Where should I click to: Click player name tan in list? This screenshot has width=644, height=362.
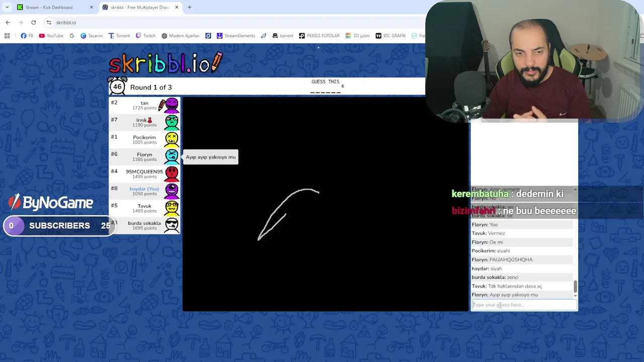144,103
